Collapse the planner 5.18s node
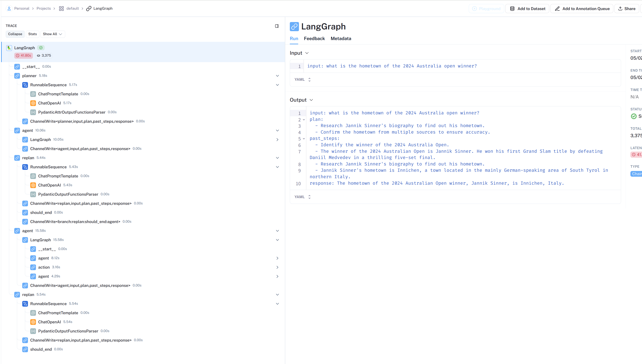 click(277, 76)
